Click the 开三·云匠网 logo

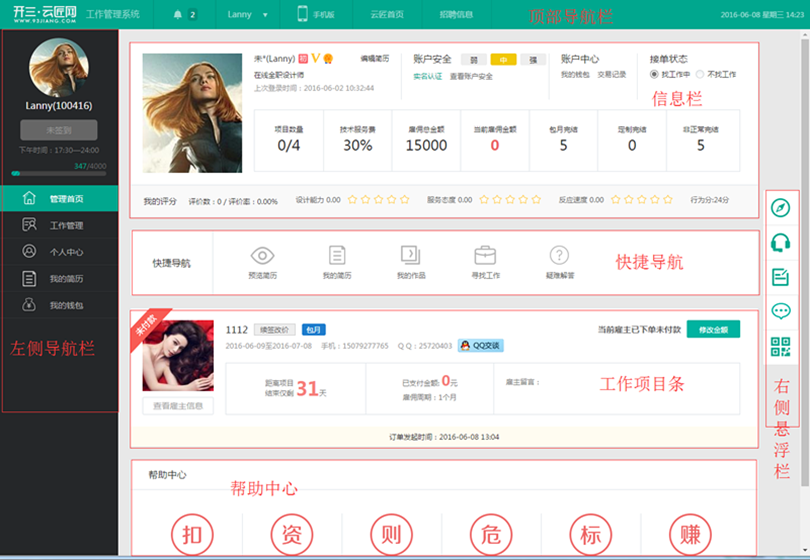click(45, 14)
